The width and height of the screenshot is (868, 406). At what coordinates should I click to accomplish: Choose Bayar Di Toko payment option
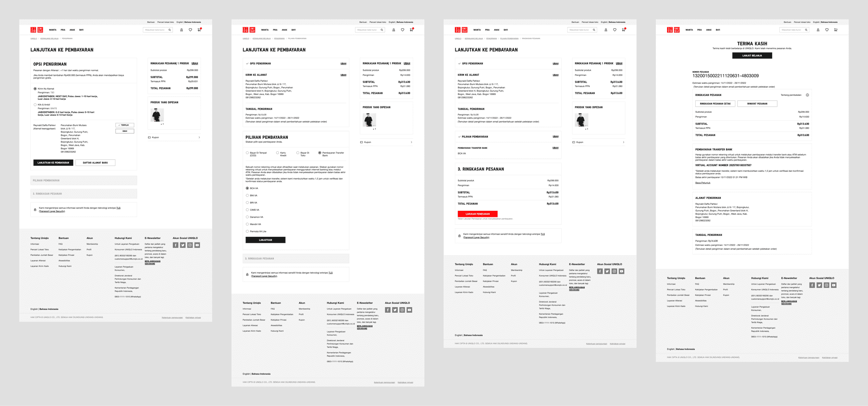[298, 153]
